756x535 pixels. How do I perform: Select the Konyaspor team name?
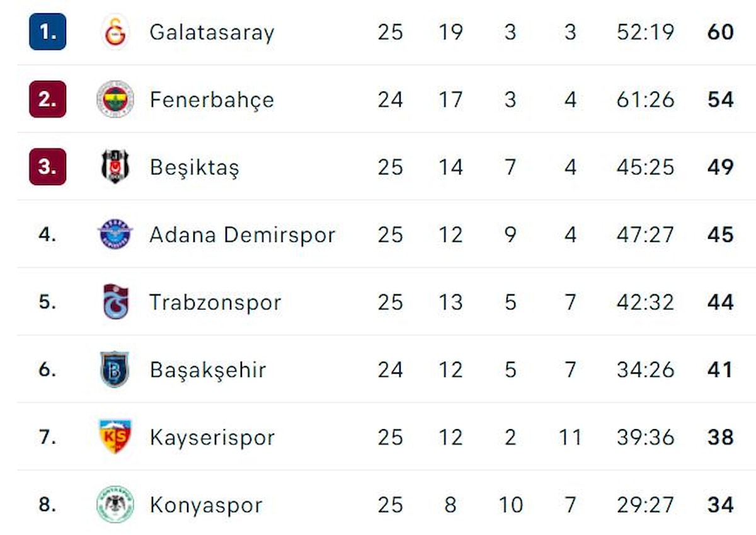click(206, 505)
